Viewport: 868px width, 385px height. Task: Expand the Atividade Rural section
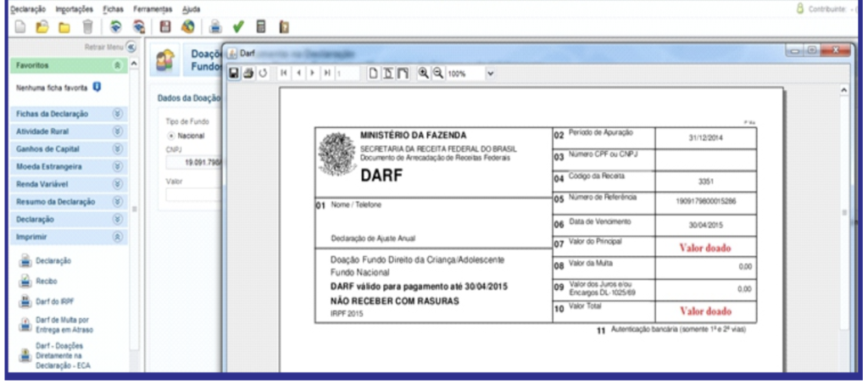coord(117,131)
